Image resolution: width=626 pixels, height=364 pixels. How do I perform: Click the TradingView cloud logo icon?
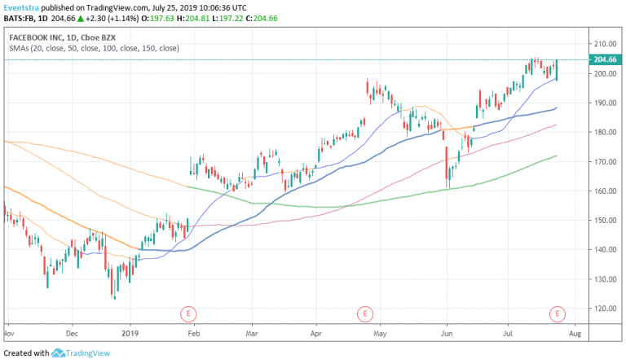(x=60, y=353)
